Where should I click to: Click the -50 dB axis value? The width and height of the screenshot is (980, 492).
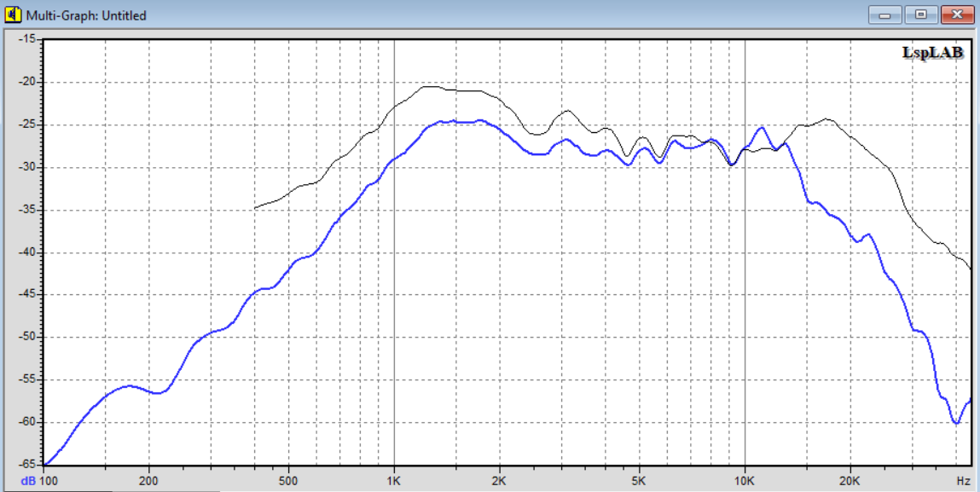pos(29,337)
